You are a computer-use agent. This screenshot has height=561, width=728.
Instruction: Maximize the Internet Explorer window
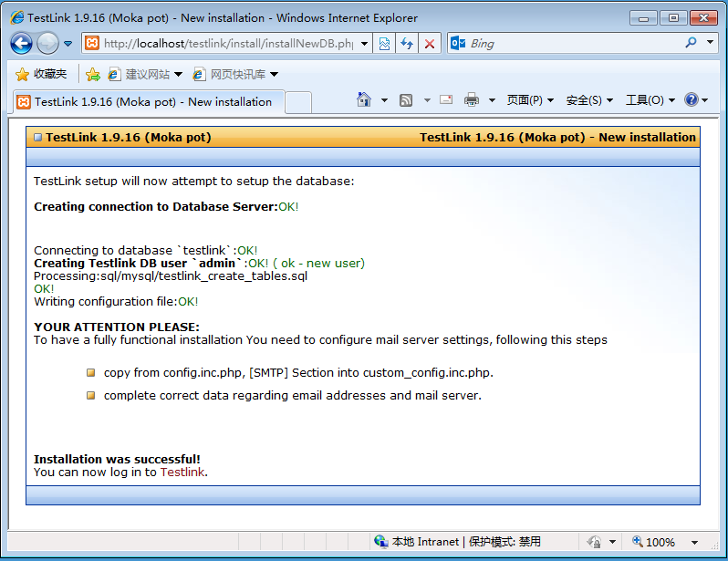[x=673, y=18]
